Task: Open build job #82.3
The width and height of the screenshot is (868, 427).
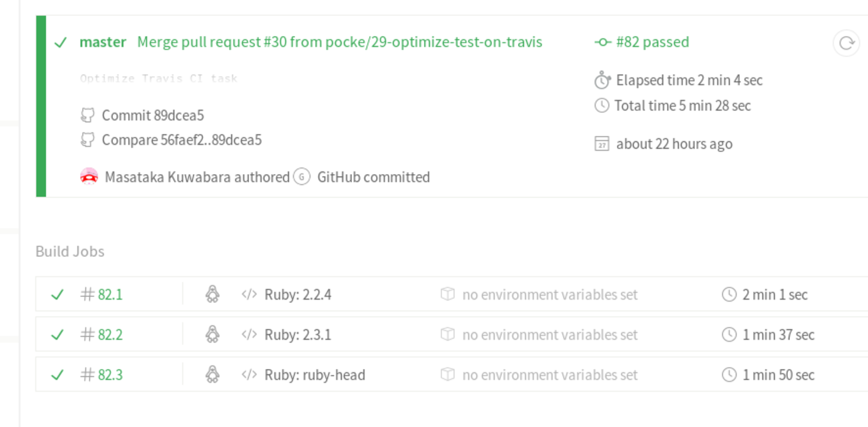Action: 110,375
